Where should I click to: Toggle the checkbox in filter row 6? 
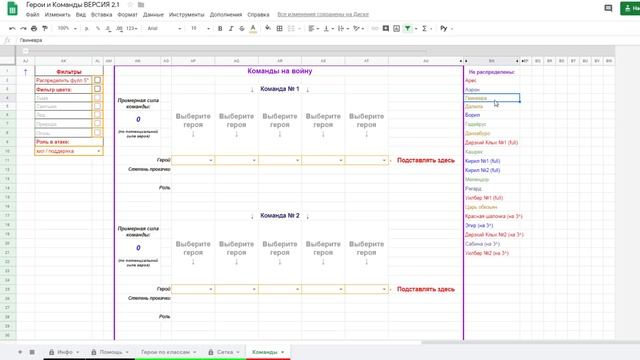pyautogui.click(x=97, y=115)
